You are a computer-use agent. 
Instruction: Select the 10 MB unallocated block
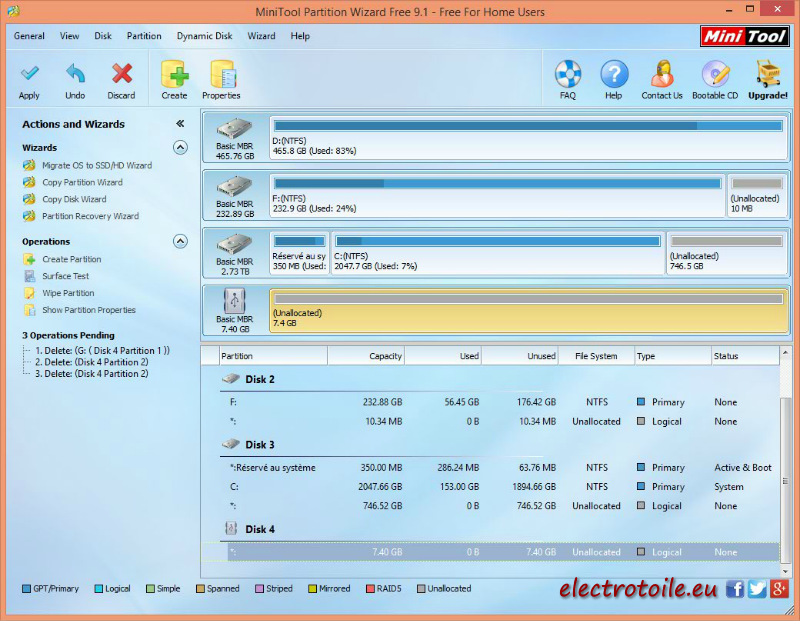757,195
